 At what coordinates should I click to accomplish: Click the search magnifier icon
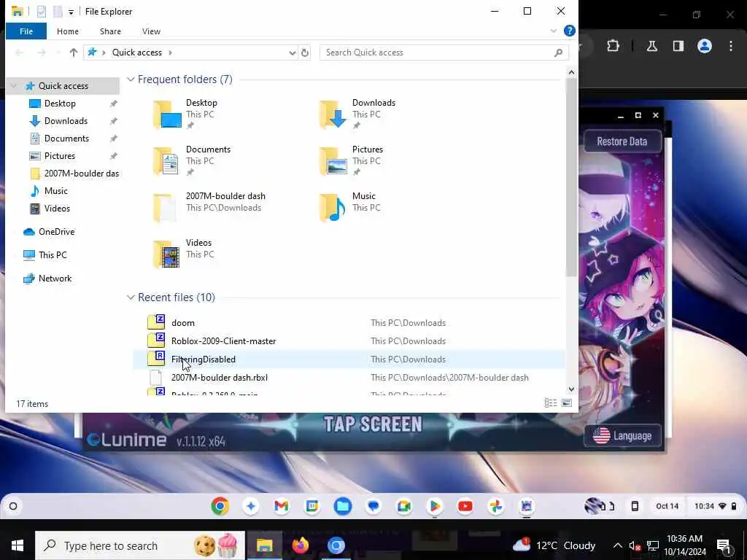pos(558,52)
